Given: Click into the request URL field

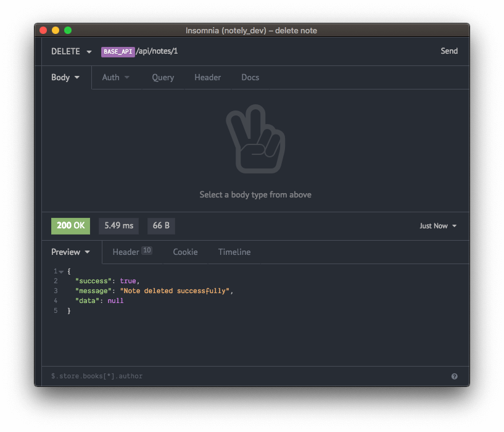Looking at the screenshot, I should 278,51.
